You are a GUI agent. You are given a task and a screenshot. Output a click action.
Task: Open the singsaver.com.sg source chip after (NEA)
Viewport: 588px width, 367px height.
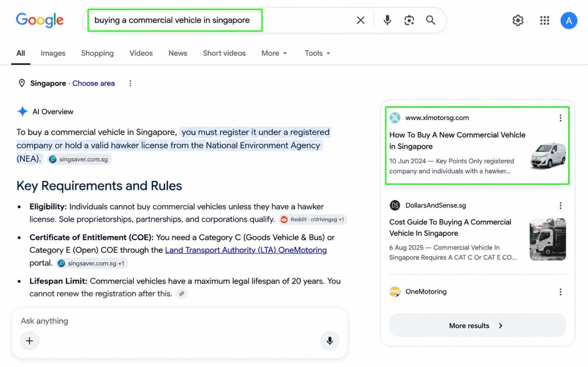(79, 159)
